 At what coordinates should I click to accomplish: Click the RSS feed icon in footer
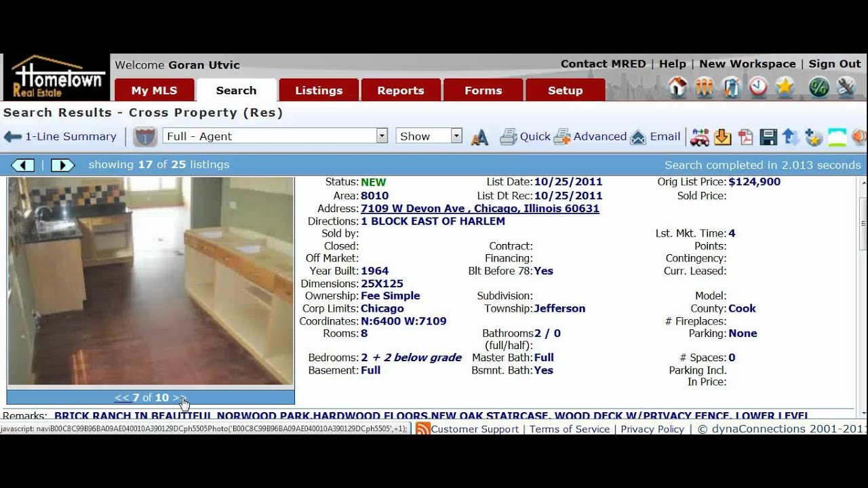(x=422, y=428)
